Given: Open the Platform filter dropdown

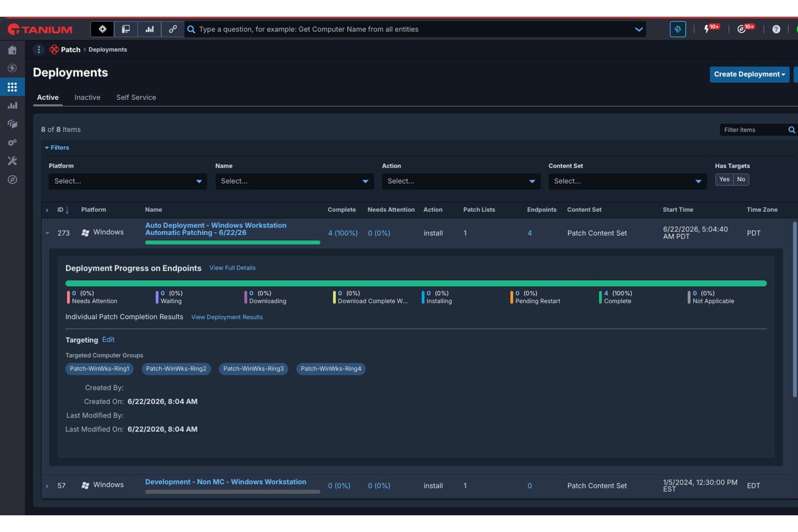Looking at the screenshot, I should (128, 181).
